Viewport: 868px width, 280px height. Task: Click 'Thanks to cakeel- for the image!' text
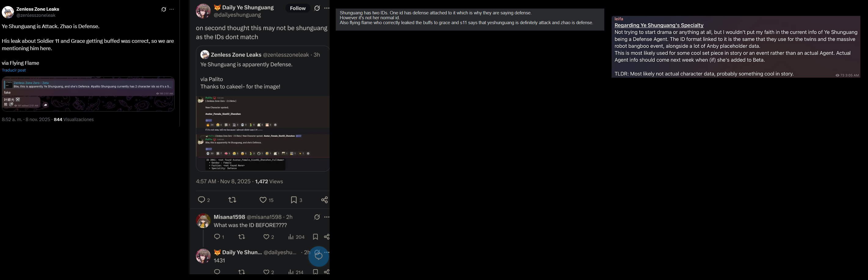240,87
